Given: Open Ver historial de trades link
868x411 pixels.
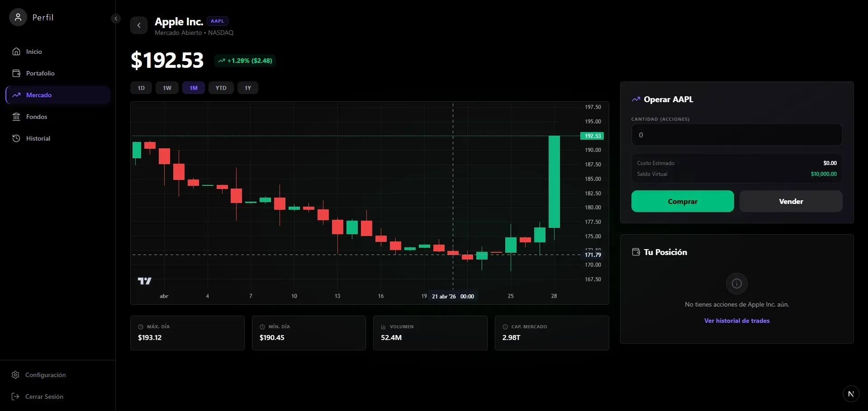Looking at the screenshot, I should pyautogui.click(x=737, y=321).
